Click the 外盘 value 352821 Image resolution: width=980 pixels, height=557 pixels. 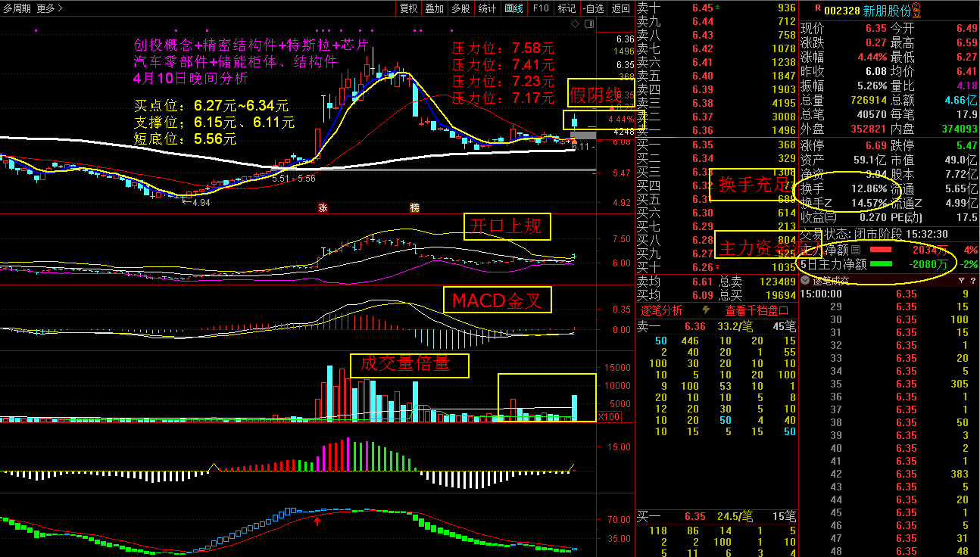tap(868, 129)
